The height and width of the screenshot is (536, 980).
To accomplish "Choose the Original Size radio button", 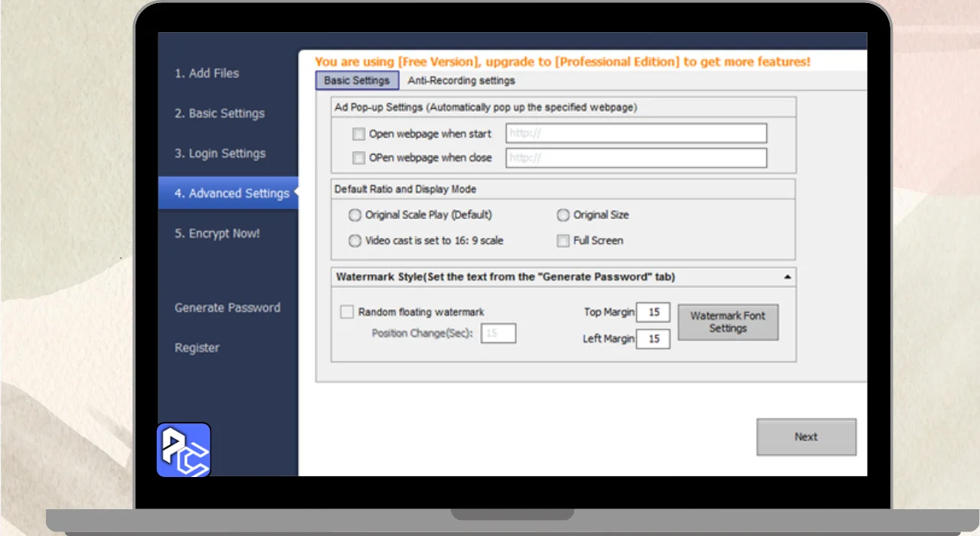I will (x=563, y=215).
